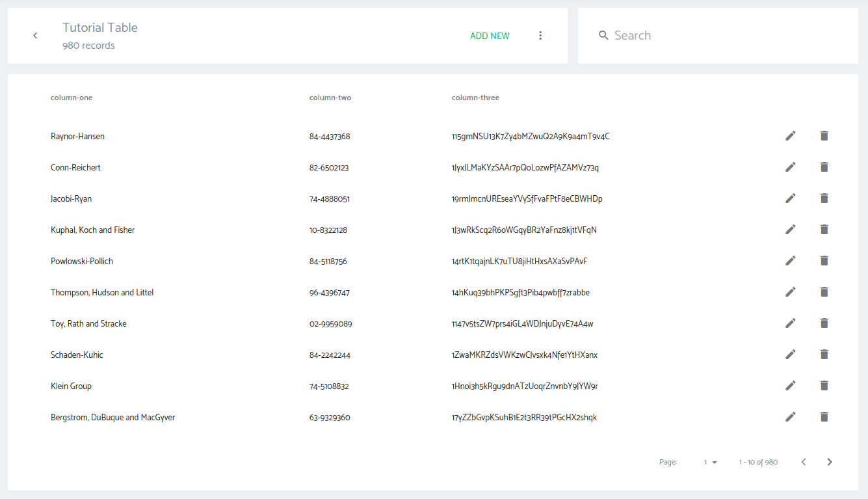
Task: Click into the Search field
Action: (722, 36)
